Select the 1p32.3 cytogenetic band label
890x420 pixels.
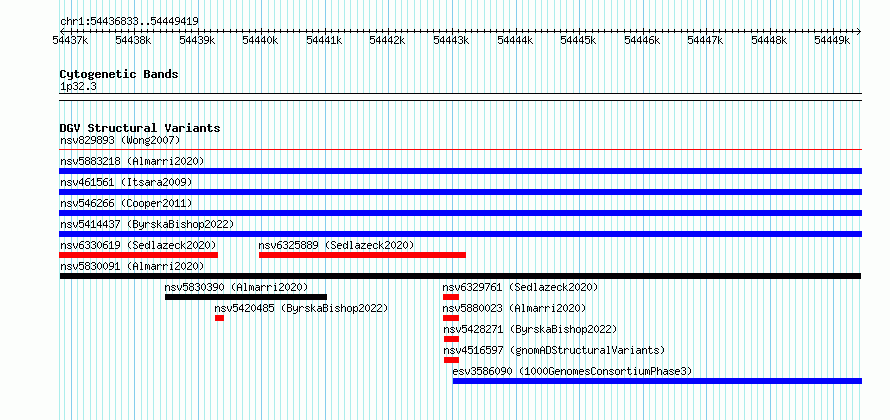pos(78,86)
